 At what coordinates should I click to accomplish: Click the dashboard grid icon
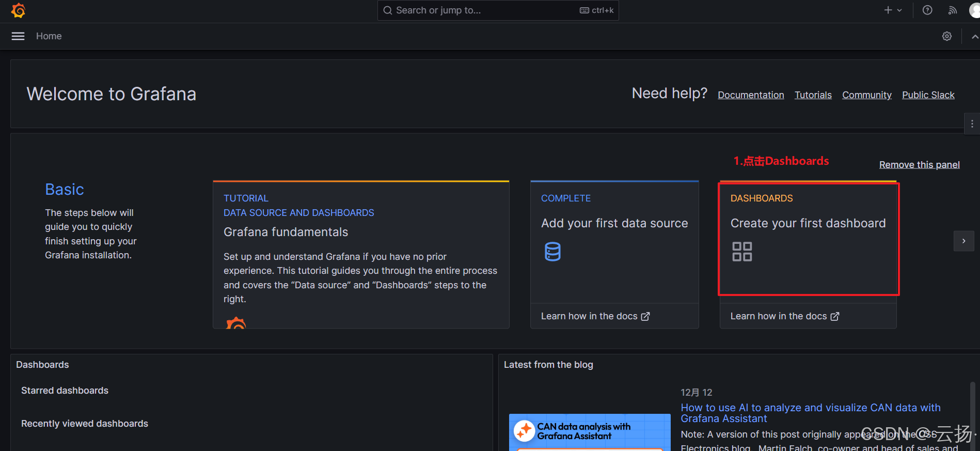pos(742,252)
